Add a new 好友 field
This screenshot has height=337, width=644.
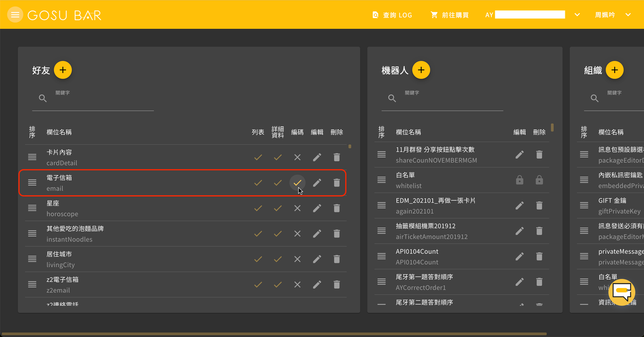pyautogui.click(x=63, y=70)
